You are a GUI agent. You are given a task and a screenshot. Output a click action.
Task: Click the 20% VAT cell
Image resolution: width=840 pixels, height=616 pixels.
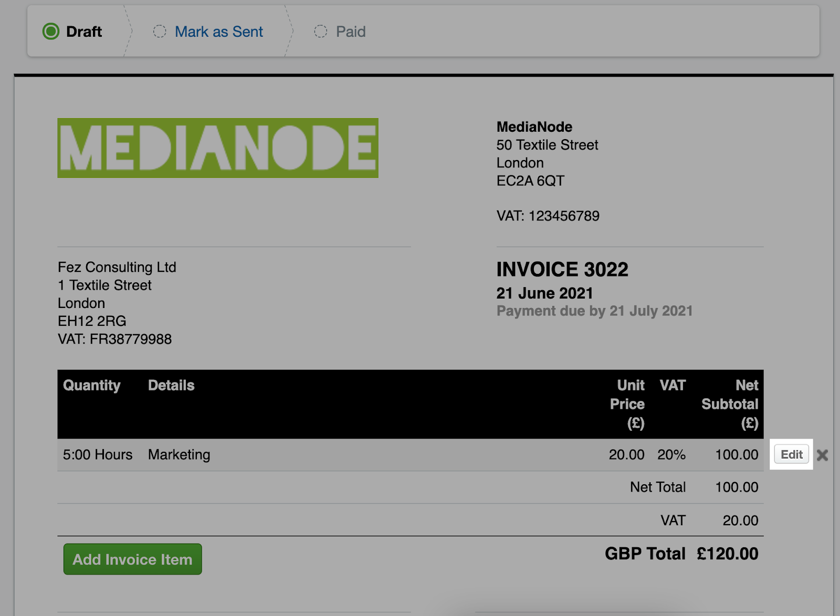671,454
